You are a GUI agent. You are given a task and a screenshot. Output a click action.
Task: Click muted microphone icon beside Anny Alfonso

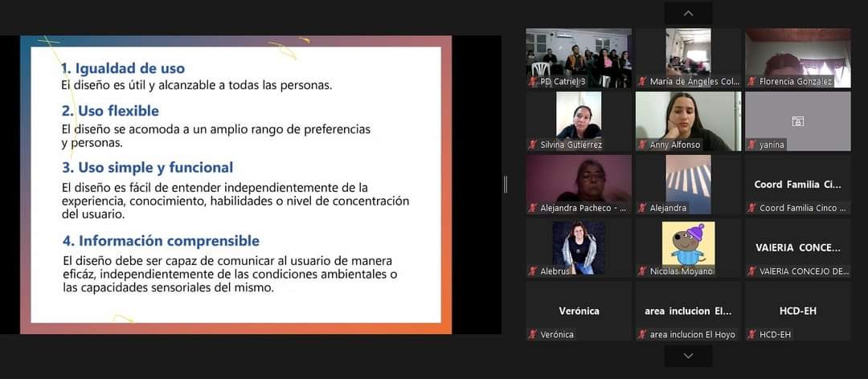tap(642, 145)
